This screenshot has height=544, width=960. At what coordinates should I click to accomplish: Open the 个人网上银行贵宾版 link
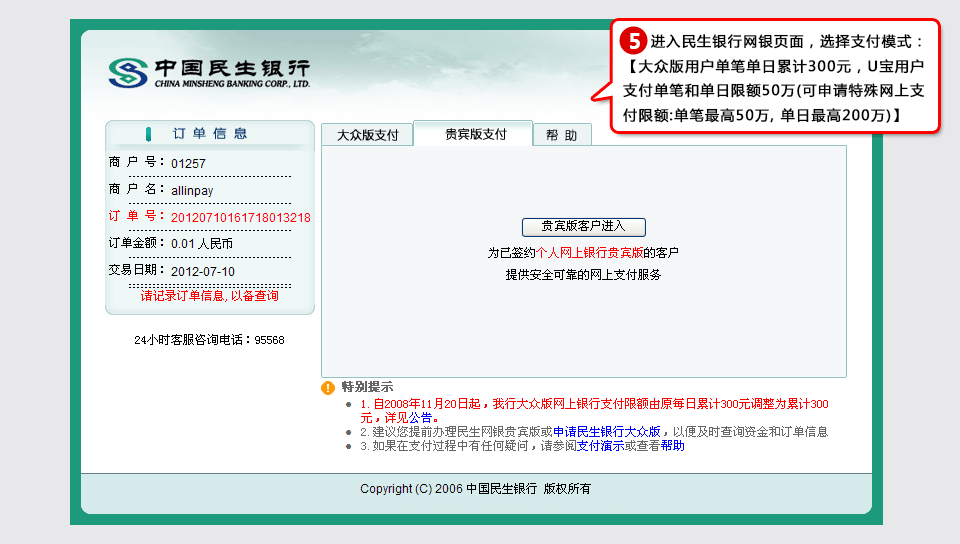coord(590,253)
